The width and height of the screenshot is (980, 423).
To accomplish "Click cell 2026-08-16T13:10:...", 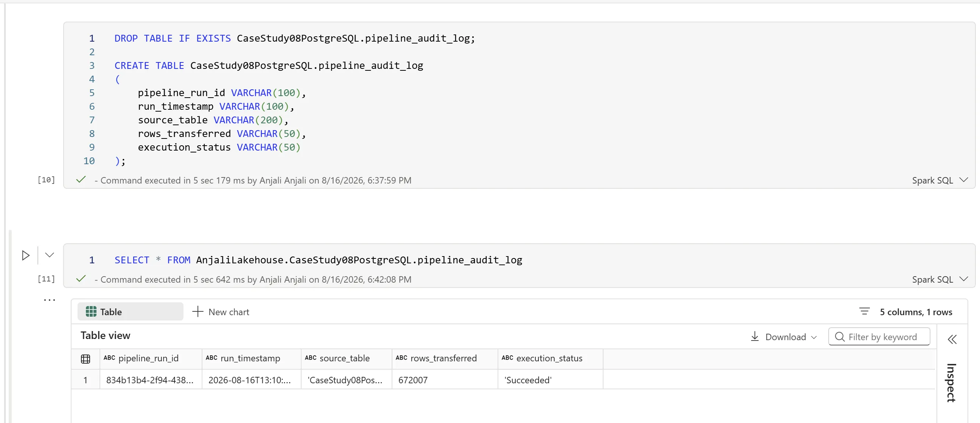I will 252,379.
